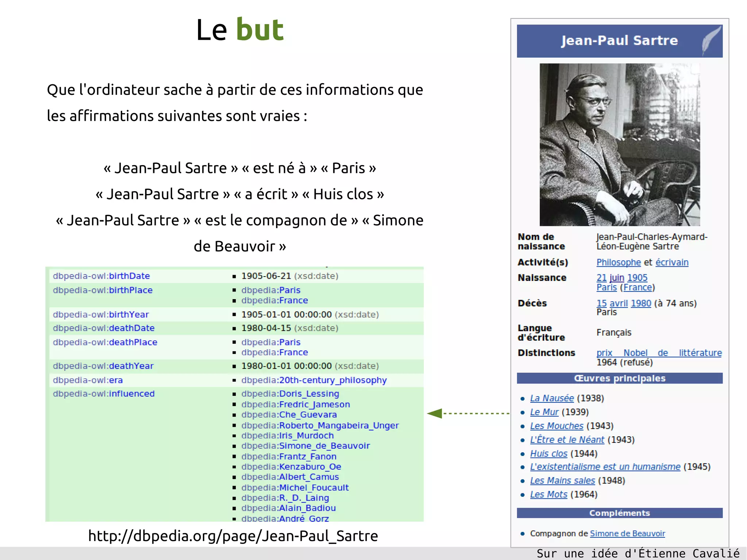
Task: Open the Paris link under Naissance
Action: point(607,287)
